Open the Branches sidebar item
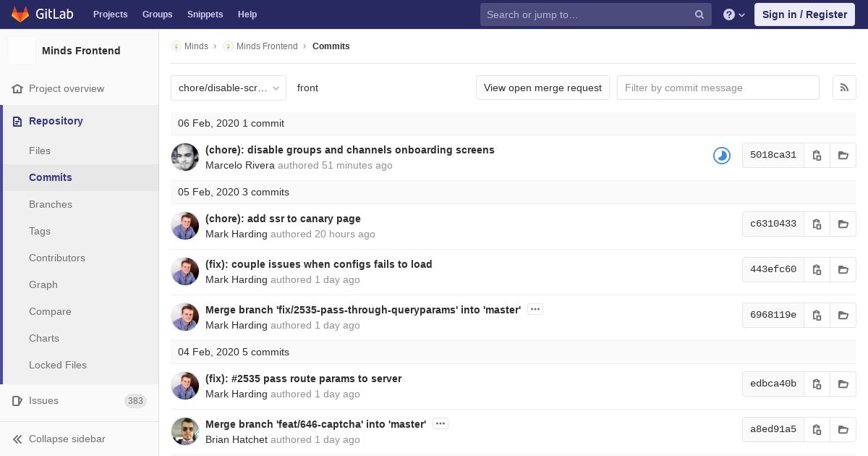868x456 pixels. (51, 204)
